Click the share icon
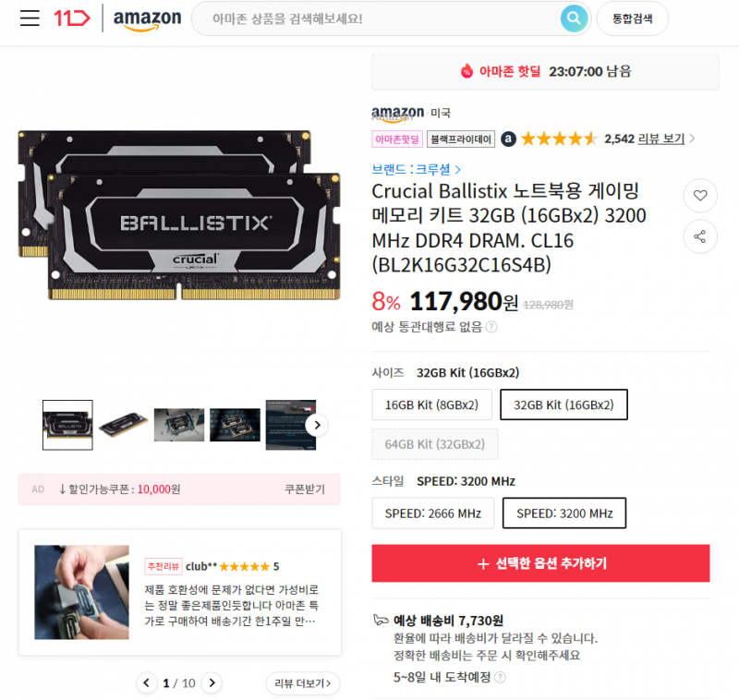 700,236
